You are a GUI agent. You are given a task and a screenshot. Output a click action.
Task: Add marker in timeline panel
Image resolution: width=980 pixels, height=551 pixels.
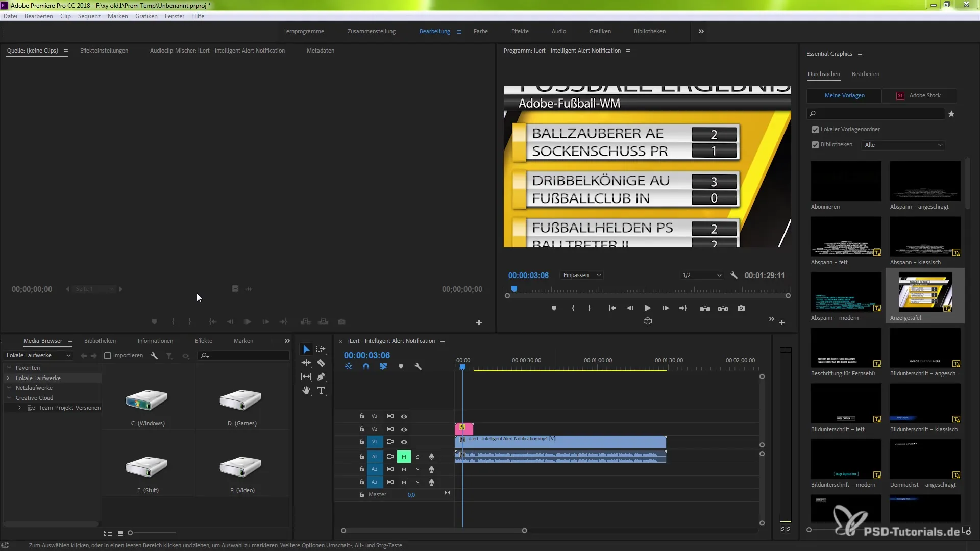tap(401, 366)
